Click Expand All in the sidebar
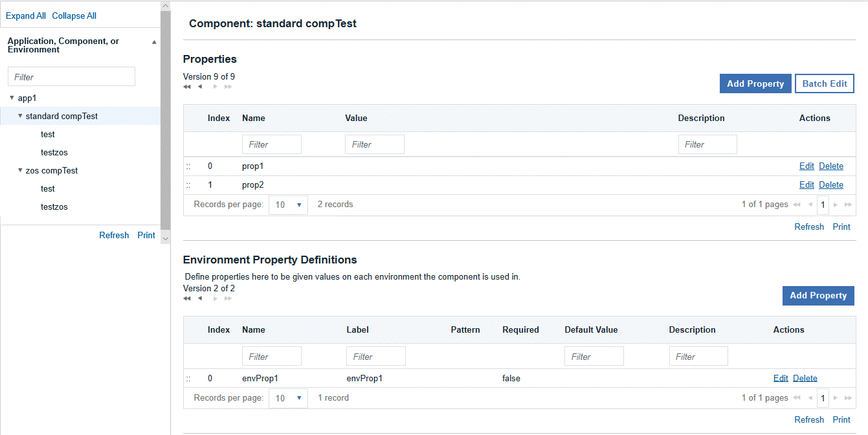The image size is (868, 435). (x=26, y=16)
